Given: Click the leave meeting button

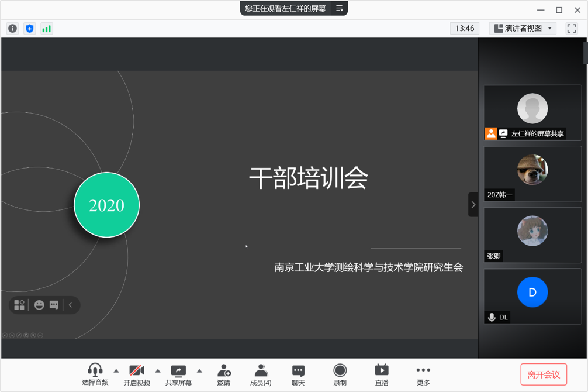Looking at the screenshot, I should coord(544,374).
